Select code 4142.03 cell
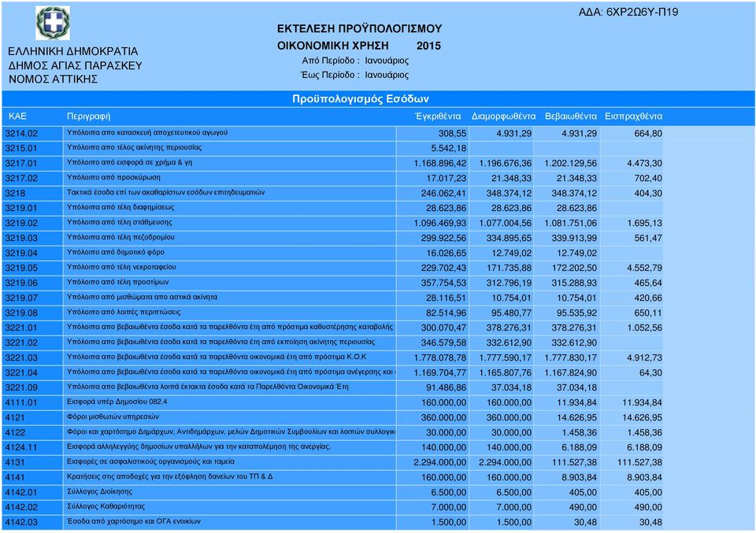The image size is (756, 533). (x=33, y=522)
